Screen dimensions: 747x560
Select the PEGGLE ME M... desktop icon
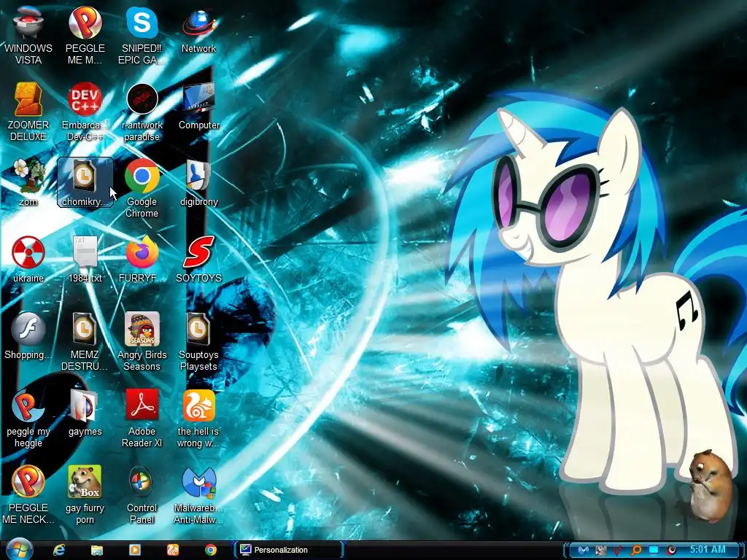click(85, 35)
